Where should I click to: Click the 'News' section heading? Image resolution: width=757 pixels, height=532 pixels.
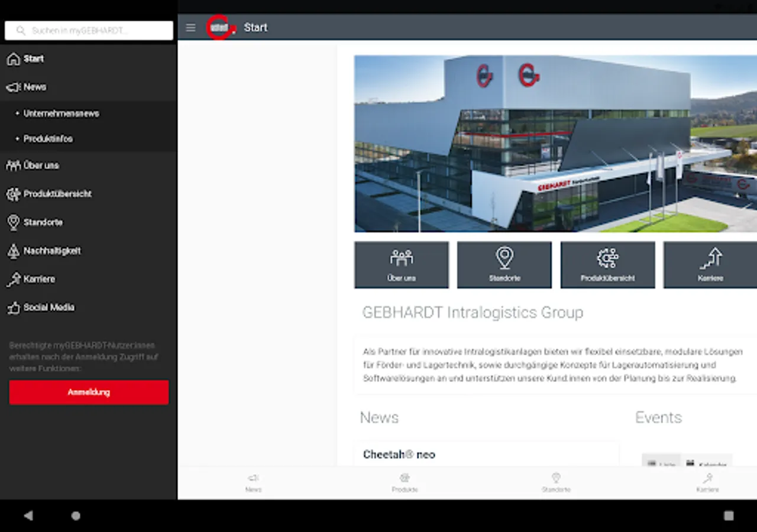click(x=379, y=417)
